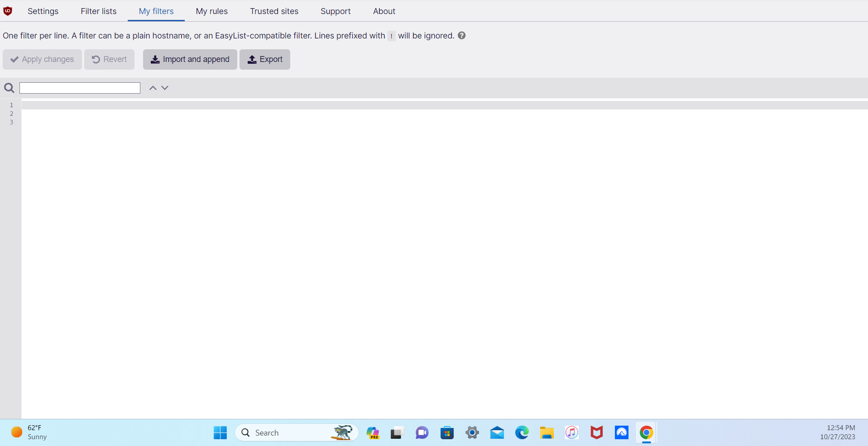
Task: Launch Google Chrome from the taskbar
Action: [x=646, y=432]
